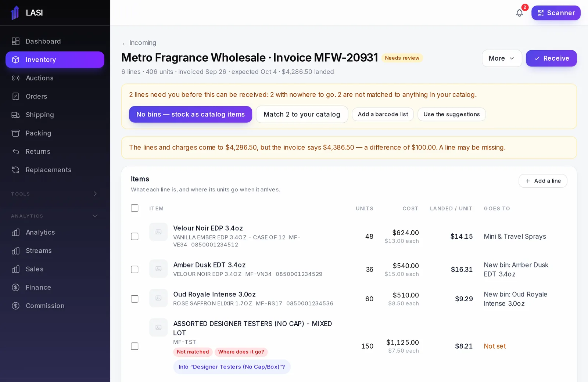The width and height of the screenshot is (588, 382).
Task: Click the Analytics bar chart icon
Action: [15, 232]
